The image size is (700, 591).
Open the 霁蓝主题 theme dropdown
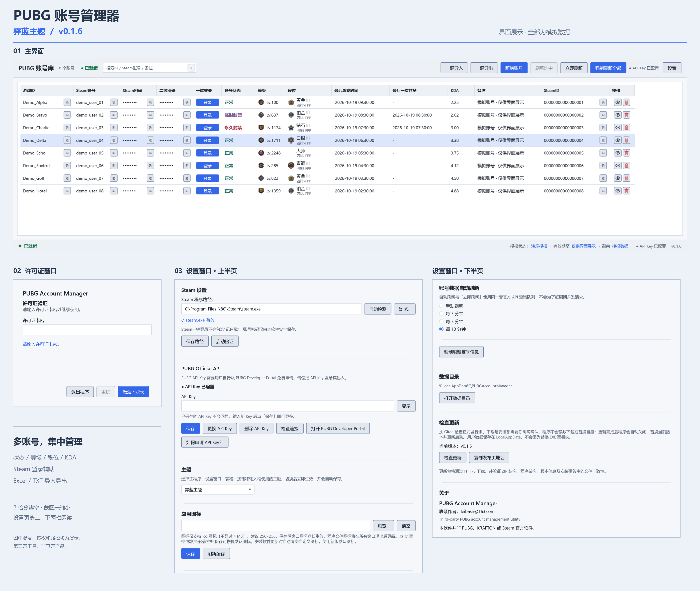click(218, 489)
